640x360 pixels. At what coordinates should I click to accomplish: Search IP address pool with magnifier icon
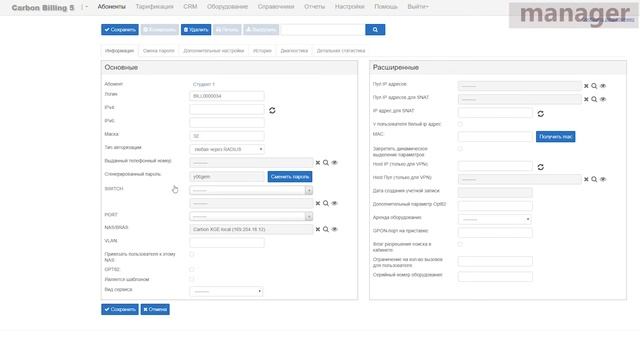click(594, 86)
